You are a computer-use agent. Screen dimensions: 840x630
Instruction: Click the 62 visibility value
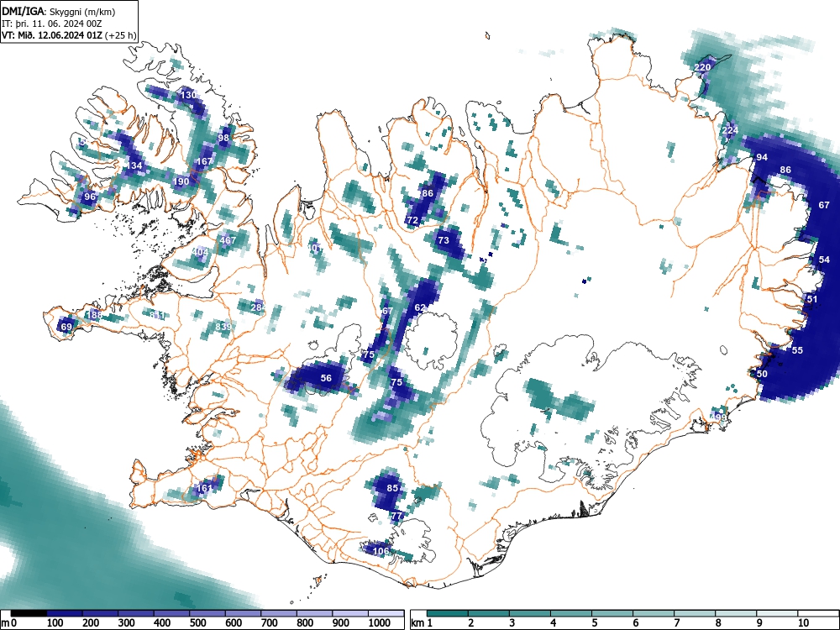[x=420, y=307]
